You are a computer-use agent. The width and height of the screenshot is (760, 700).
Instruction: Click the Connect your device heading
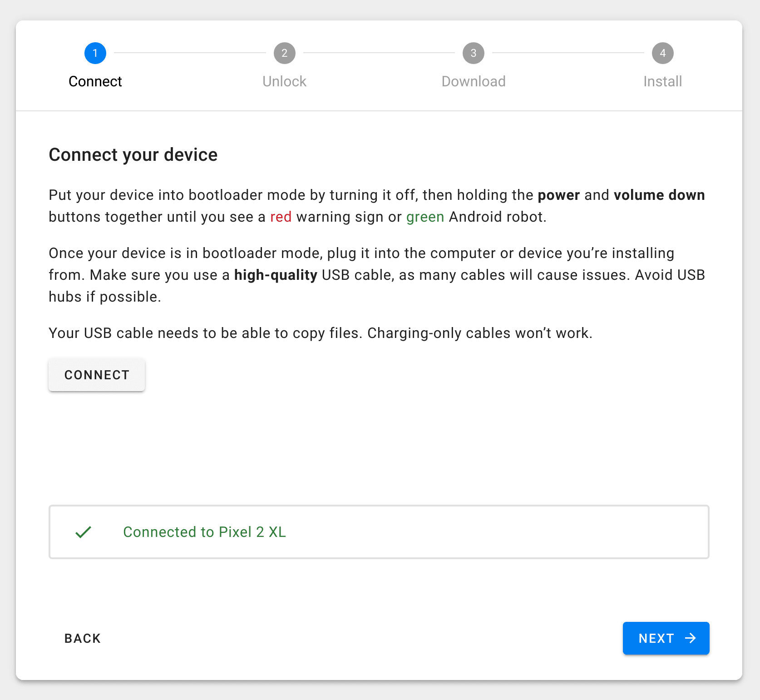tap(133, 154)
